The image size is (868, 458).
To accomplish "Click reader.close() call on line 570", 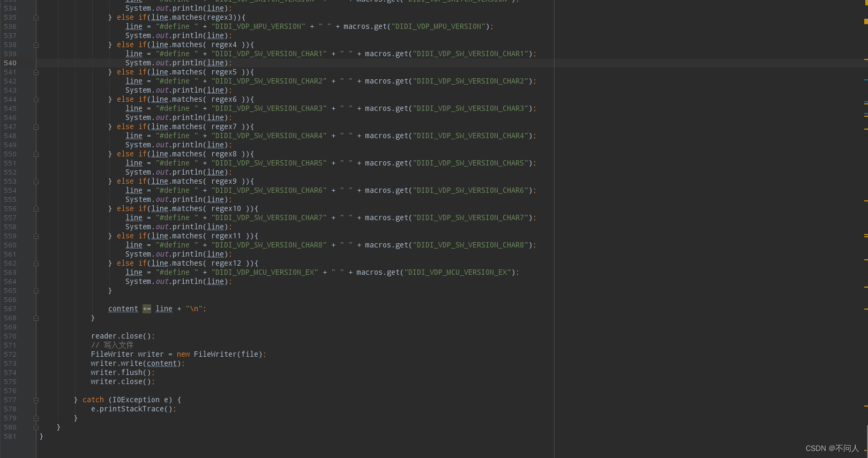I will click(121, 336).
